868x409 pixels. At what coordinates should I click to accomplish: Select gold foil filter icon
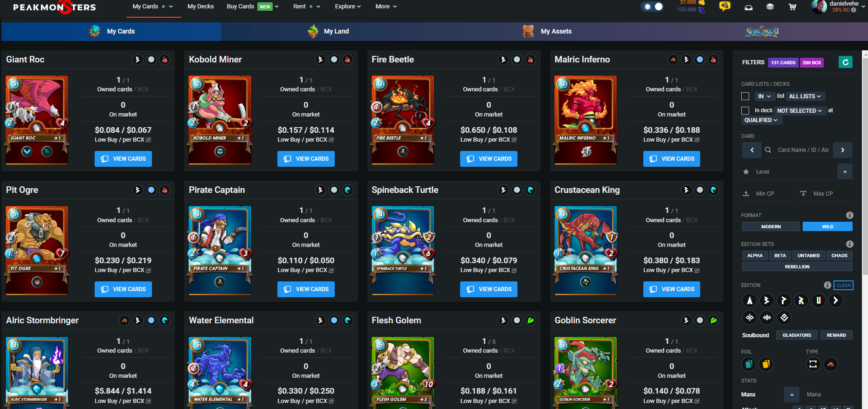(x=766, y=364)
